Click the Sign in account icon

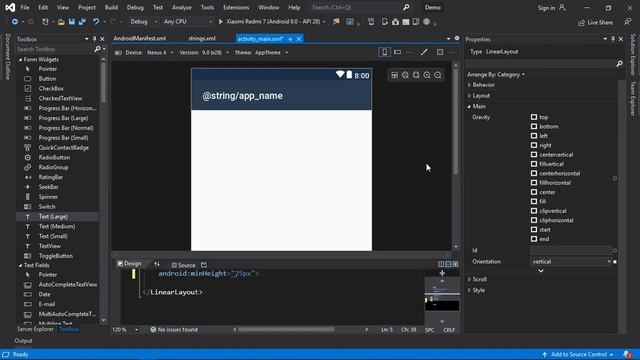tap(562, 7)
